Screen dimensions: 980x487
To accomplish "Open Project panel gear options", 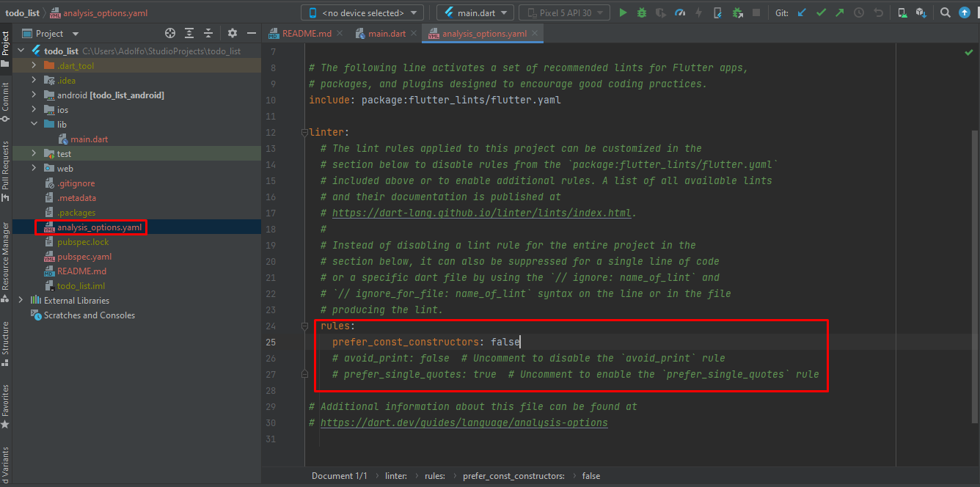I will click(x=233, y=33).
